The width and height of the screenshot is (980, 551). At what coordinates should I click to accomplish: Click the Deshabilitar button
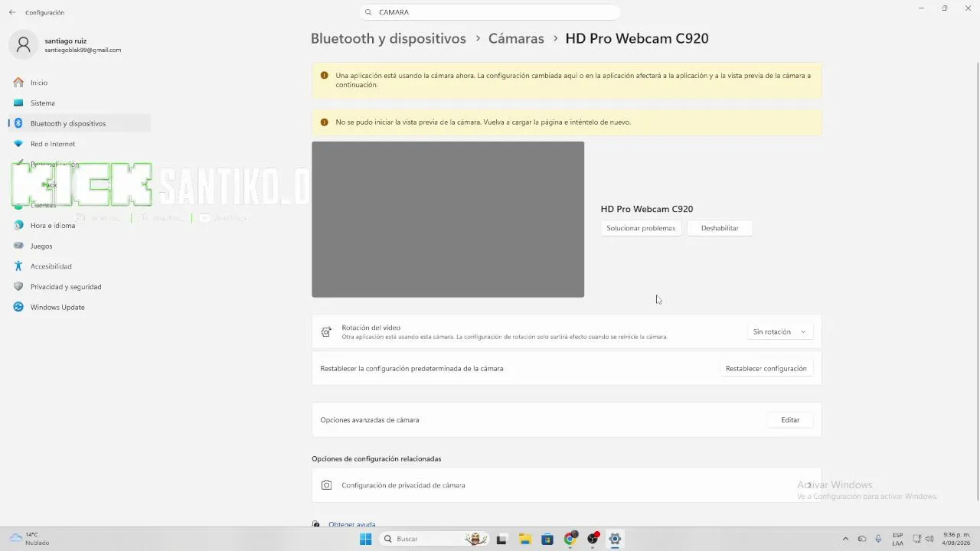720,228
